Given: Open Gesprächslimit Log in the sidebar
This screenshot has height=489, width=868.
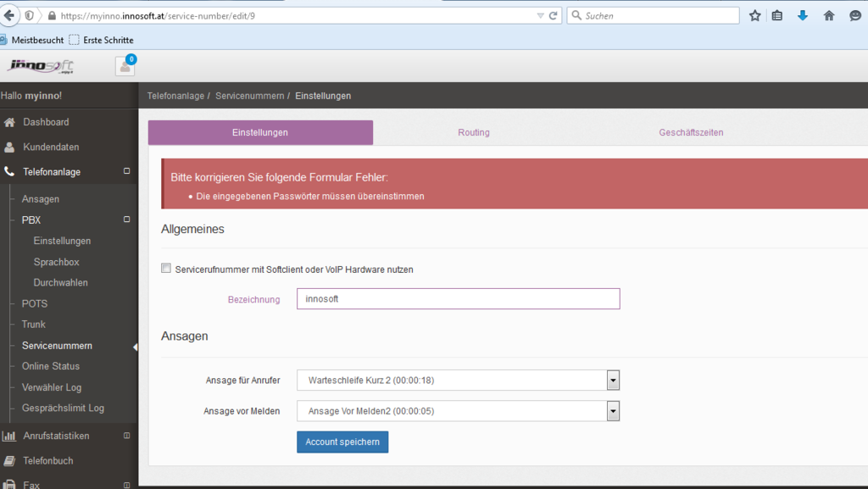Looking at the screenshot, I should (63, 408).
